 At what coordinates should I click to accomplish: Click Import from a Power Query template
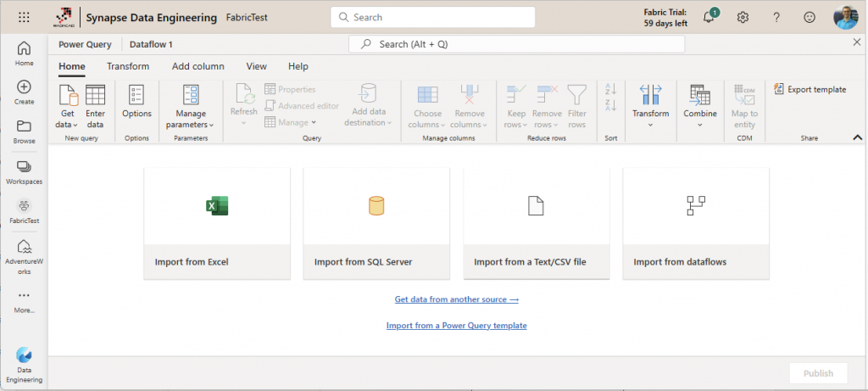pyautogui.click(x=456, y=326)
